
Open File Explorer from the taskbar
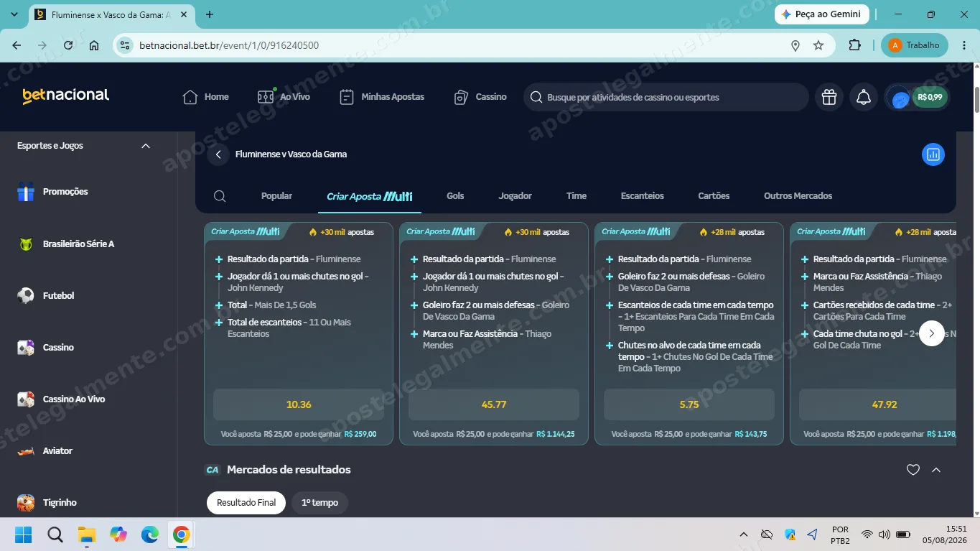(x=87, y=534)
